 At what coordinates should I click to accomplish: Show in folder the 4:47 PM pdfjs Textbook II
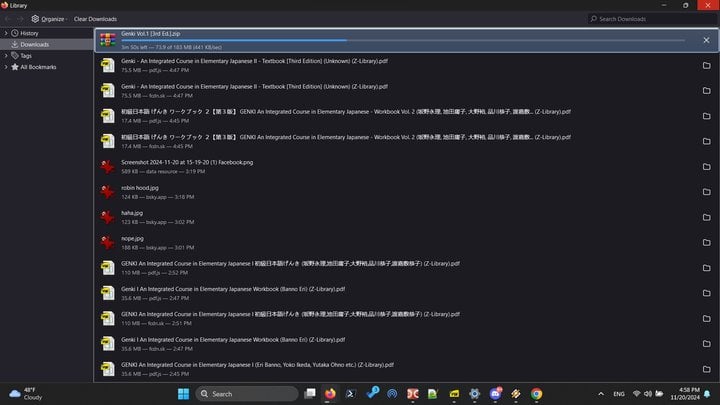pyautogui.click(x=706, y=66)
